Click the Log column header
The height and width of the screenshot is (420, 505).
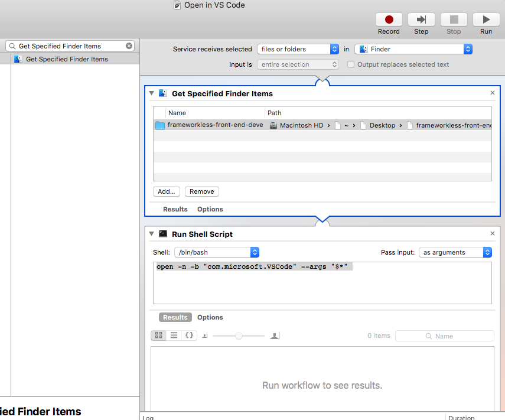[148, 418]
